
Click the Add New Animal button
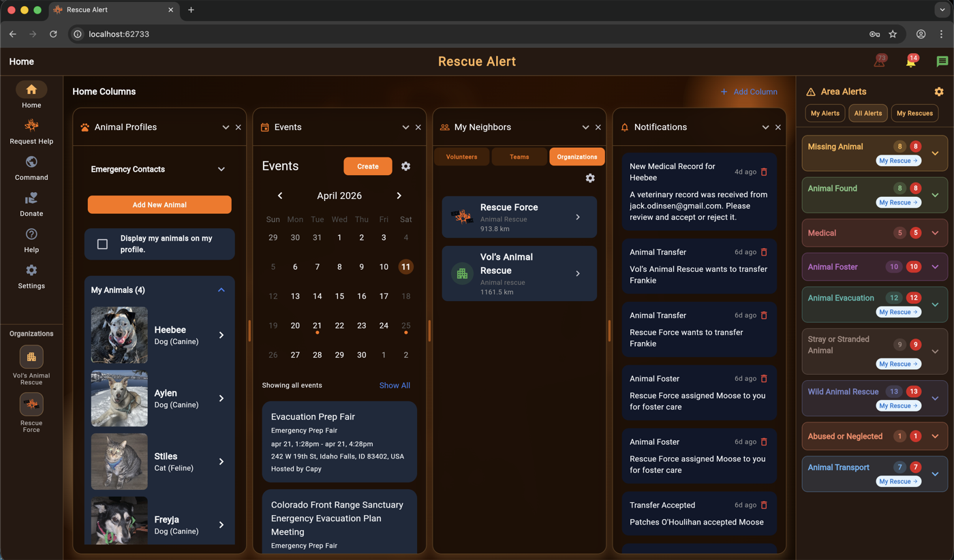click(x=159, y=204)
